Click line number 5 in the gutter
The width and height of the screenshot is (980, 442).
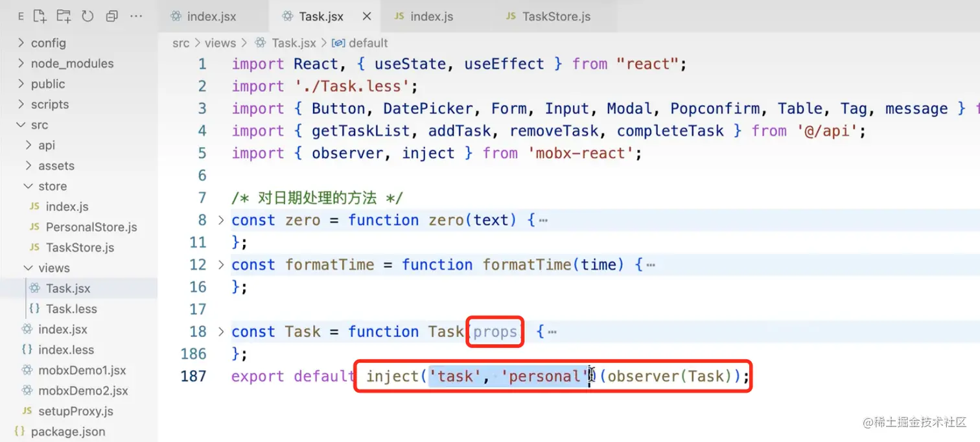[x=202, y=153]
